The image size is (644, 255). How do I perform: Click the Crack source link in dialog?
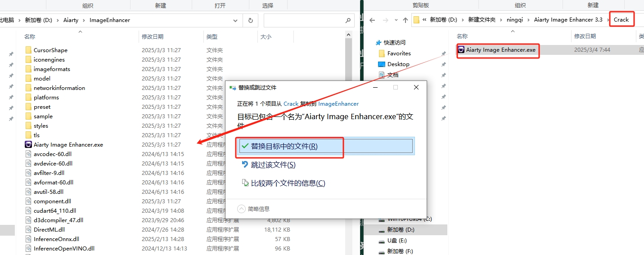[291, 104]
